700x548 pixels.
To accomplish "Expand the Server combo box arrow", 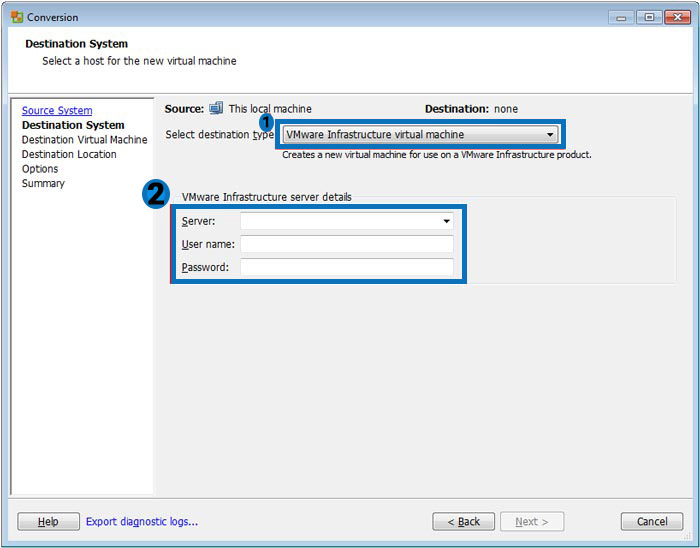I will click(446, 221).
